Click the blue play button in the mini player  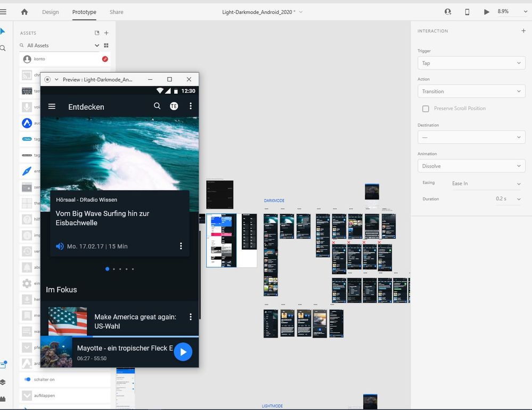pyautogui.click(x=183, y=352)
